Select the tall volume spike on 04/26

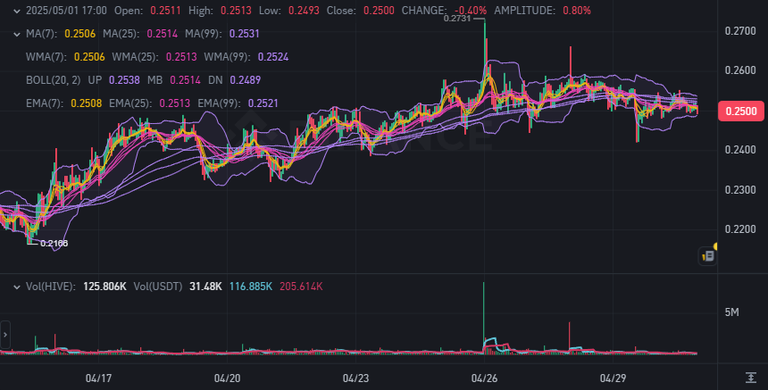pyautogui.click(x=483, y=316)
